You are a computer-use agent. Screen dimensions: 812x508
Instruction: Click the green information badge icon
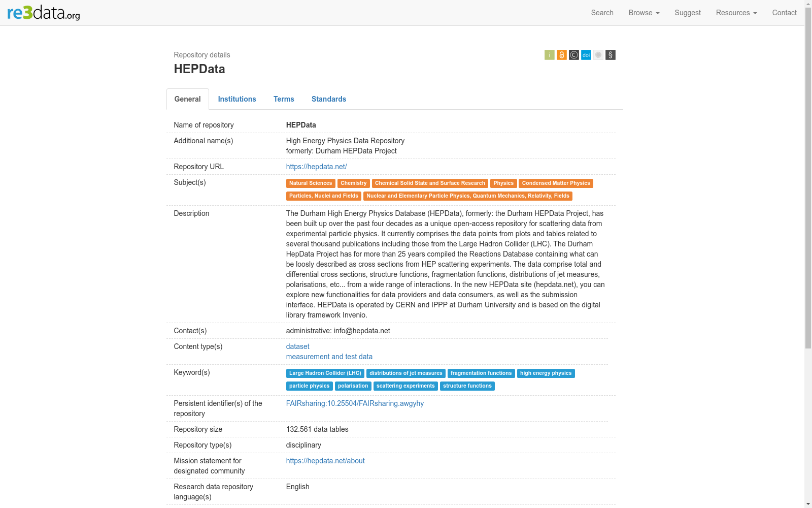click(x=550, y=55)
